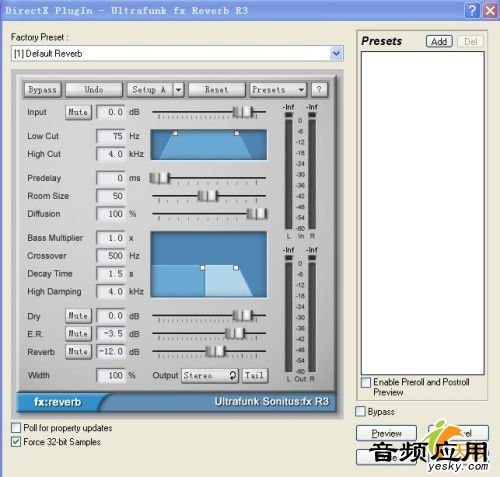Click the Predelay ms value field
The width and height of the screenshot is (500, 477).
(x=111, y=178)
